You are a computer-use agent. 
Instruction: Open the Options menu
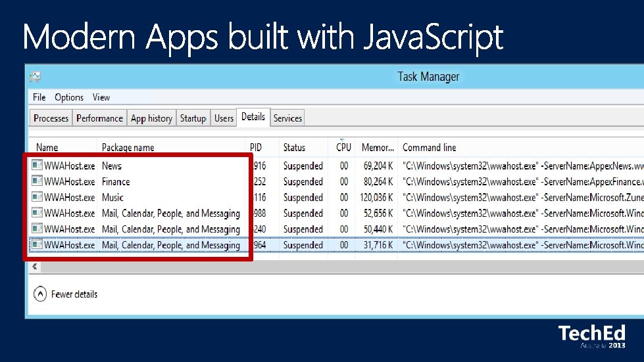pos(69,97)
